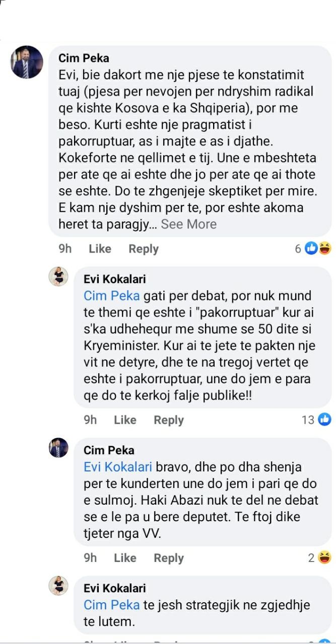Open Evi Kokalari's name on 'gati per debat' reply
The width and height of the screenshot is (336, 644).
(115, 279)
